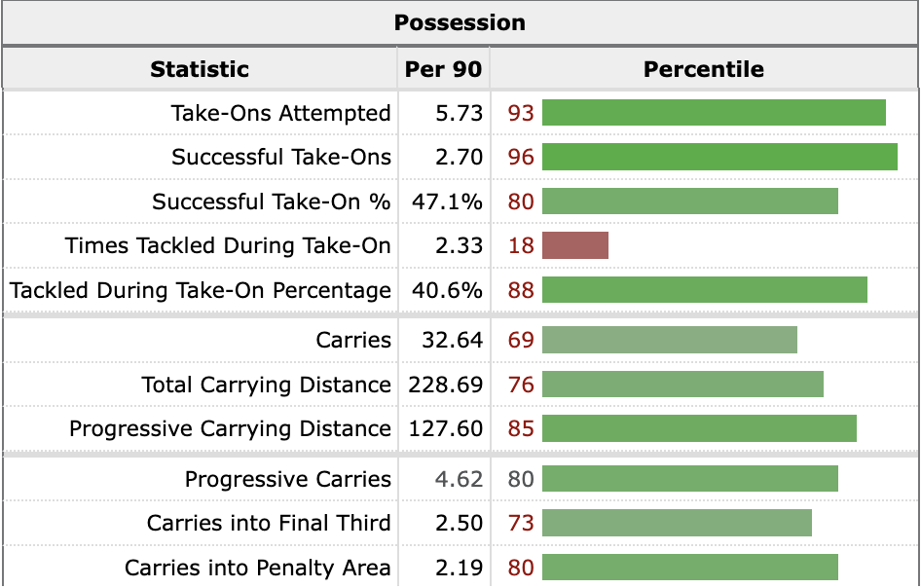Click the Carries statistic label
Screen dimensions: 921x588
click(353, 341)
